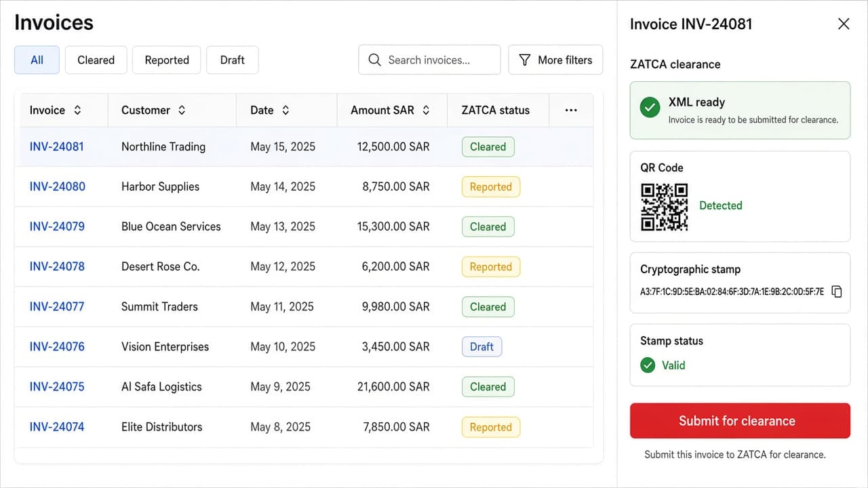
Task: Show only Reported invoices tab
Action: pyautogui.click(x=167, y=60)
